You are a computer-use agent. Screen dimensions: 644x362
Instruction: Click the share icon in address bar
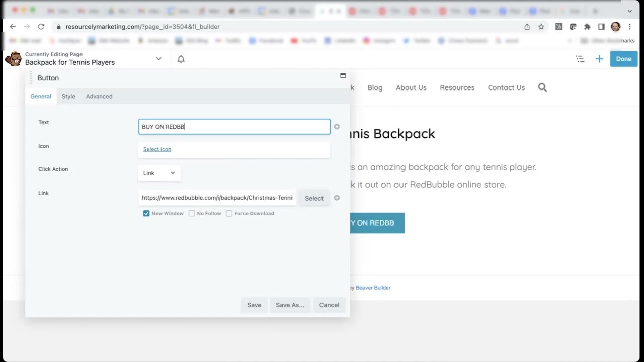527,27
